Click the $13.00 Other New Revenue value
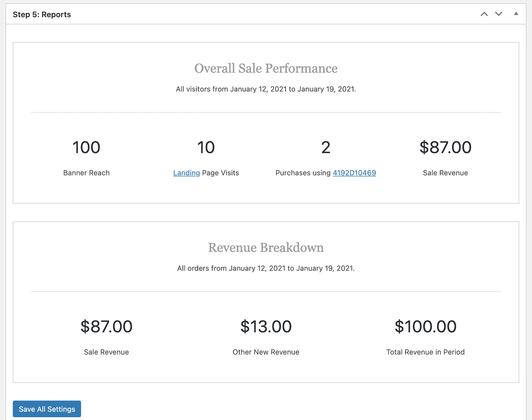 (x=266, y=327)
